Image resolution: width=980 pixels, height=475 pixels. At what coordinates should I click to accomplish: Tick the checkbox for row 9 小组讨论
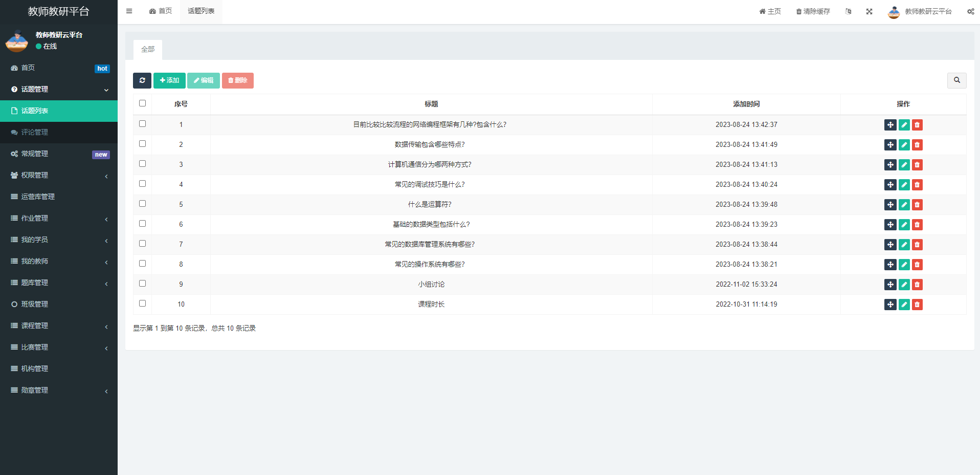tap(142, 284)
